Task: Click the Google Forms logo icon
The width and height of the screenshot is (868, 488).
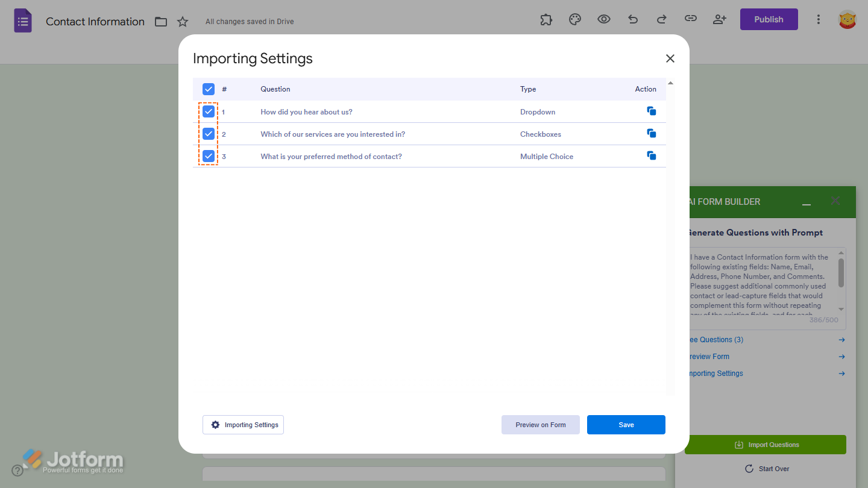Action: (22, 20)
